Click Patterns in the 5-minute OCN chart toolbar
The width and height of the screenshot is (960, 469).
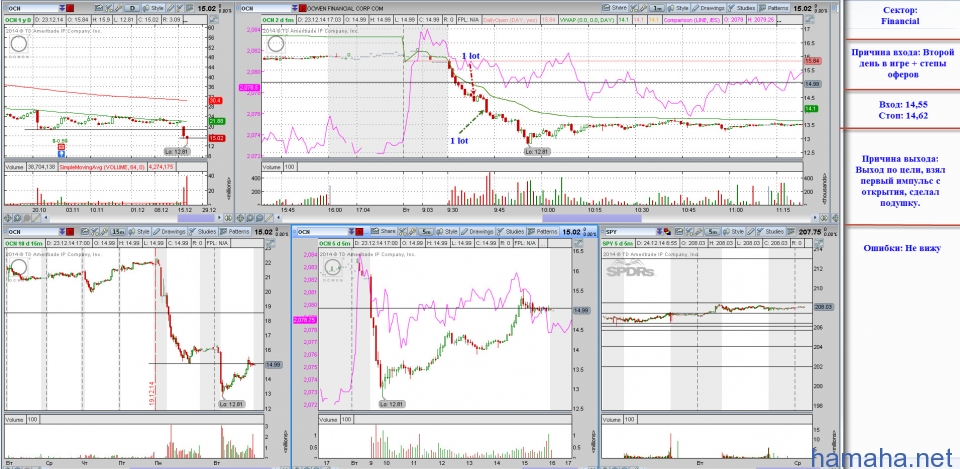[x=543, y=231]
